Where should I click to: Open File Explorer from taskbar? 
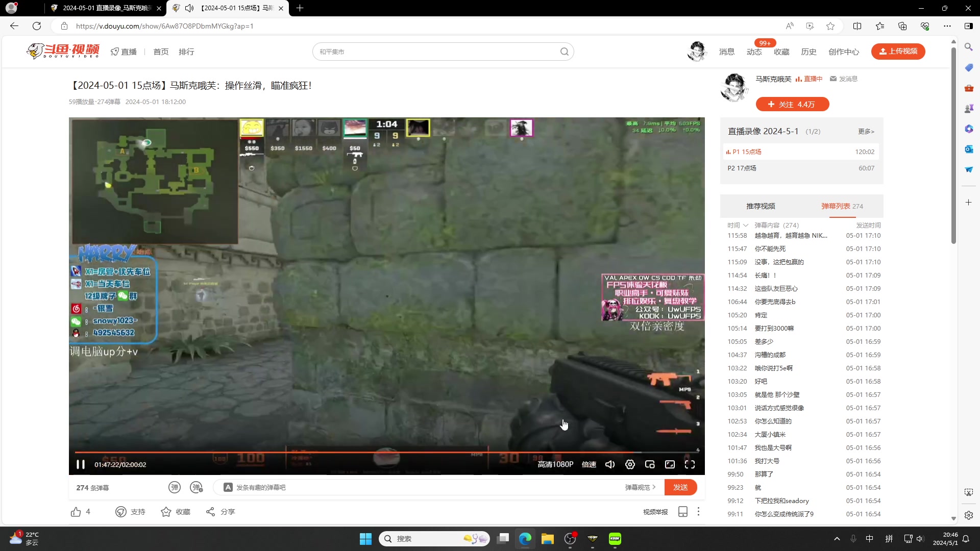click(x=548, y=539)
